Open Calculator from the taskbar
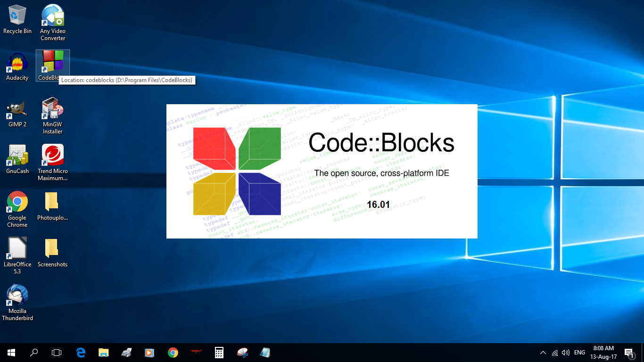This screenshot has height=362, width=644. pos(219,353)
